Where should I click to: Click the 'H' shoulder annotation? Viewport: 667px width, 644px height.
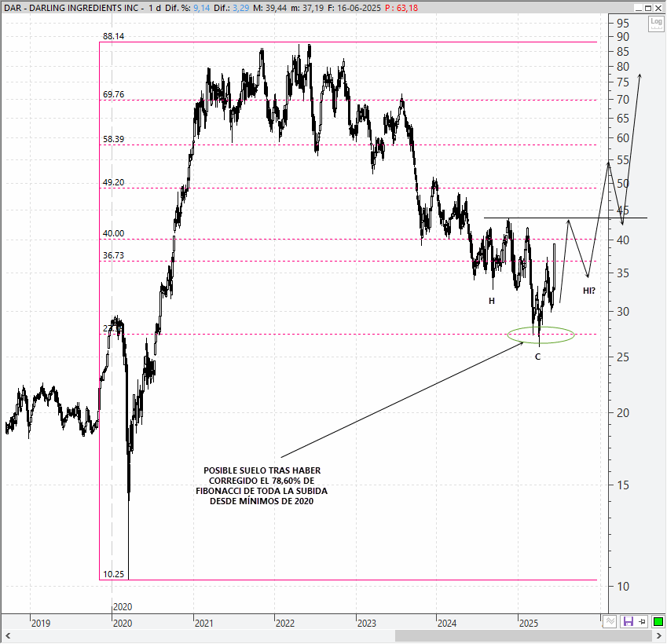pyautogui.click(x=492, y=301)
